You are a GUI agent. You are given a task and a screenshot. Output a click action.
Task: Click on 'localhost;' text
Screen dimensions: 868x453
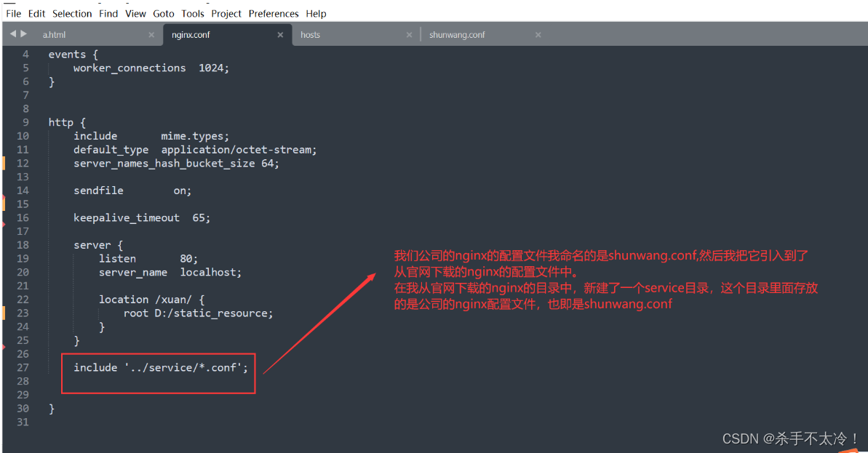pyautogui.click(x=211, y=273)
